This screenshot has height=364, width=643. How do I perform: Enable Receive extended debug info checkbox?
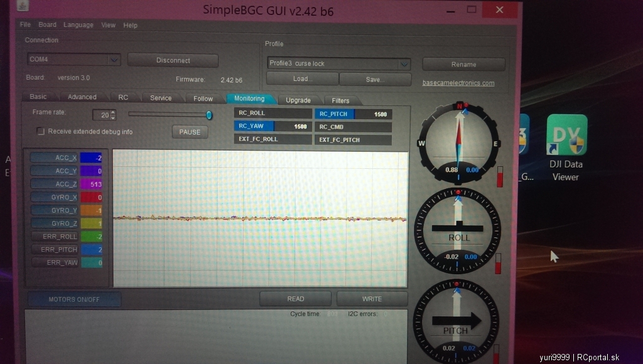click(41, 131)
